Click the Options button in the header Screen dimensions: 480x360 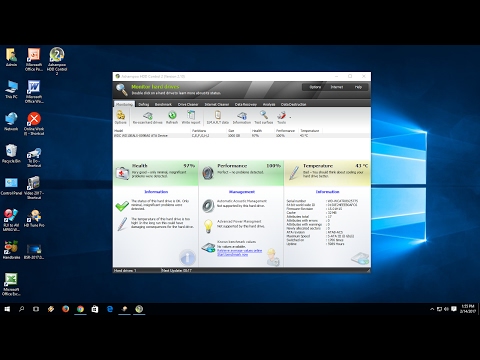point(315,87)
